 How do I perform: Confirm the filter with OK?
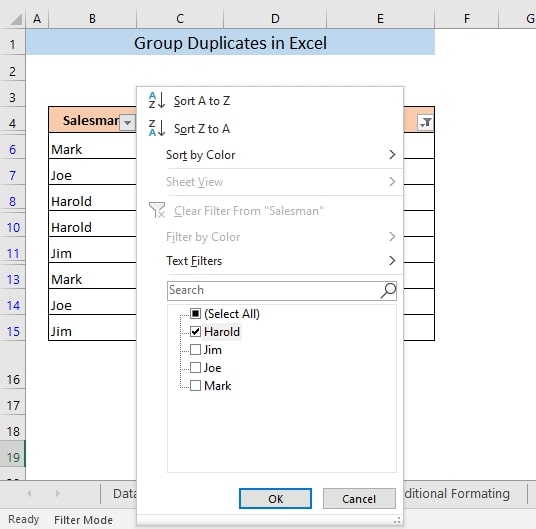(x=276, y=499)
